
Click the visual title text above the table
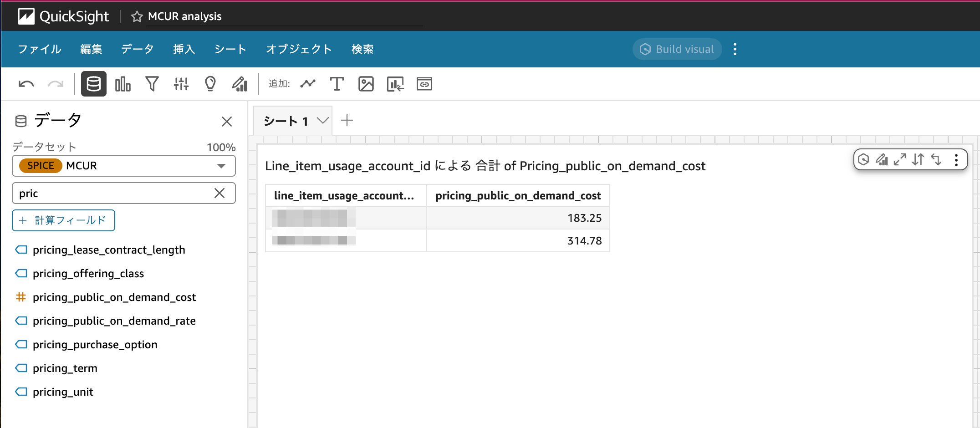[x=485, y=166]
